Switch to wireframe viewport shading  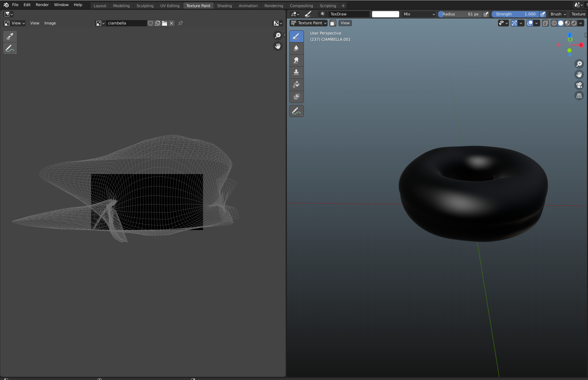554,23
